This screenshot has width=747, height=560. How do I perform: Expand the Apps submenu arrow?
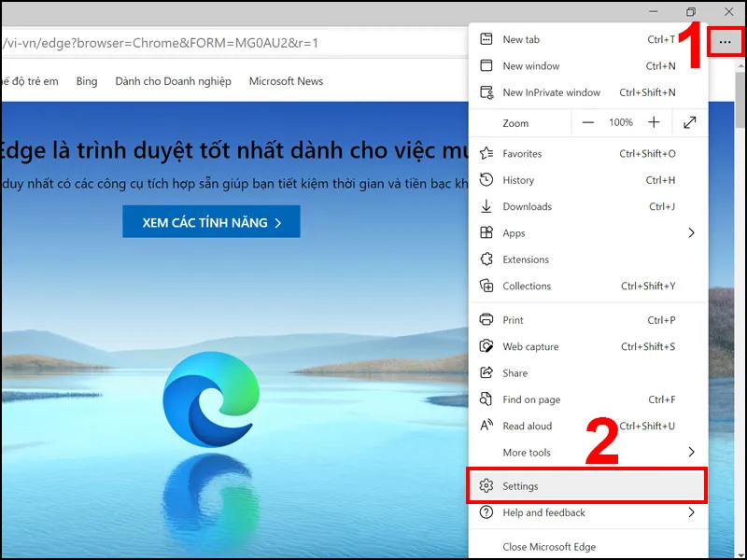click(x=691, y=232)
